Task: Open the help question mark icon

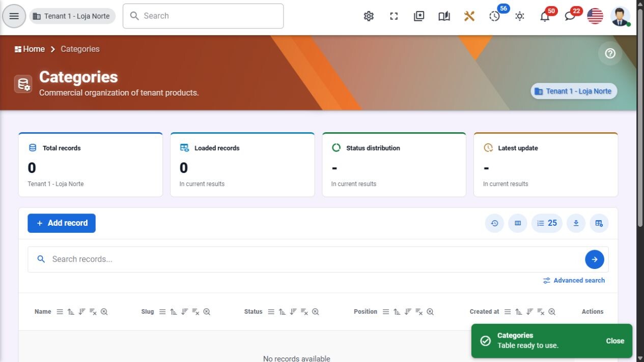Action: coord(610,53)
